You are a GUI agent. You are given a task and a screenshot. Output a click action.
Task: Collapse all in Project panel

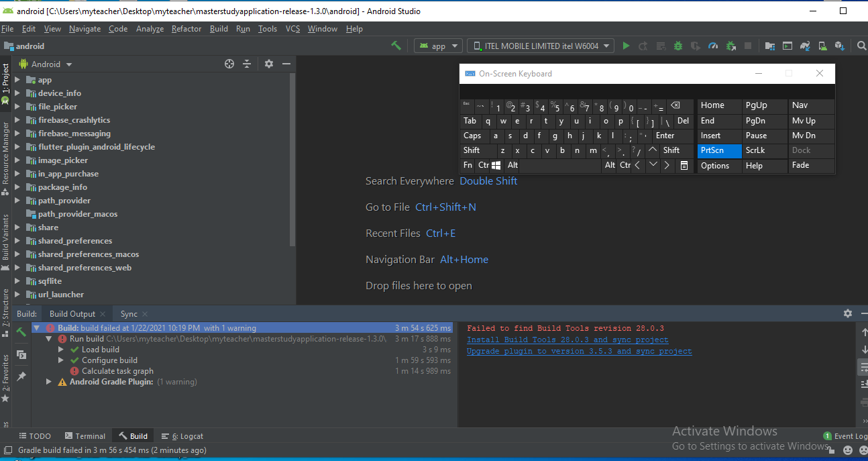click(x=247, y=64)
